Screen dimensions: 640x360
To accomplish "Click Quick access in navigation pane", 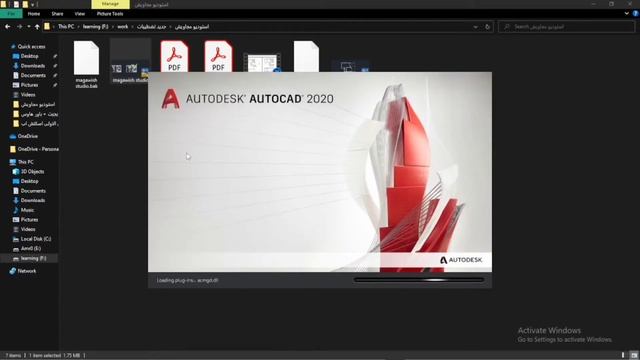I will point(28,47).
